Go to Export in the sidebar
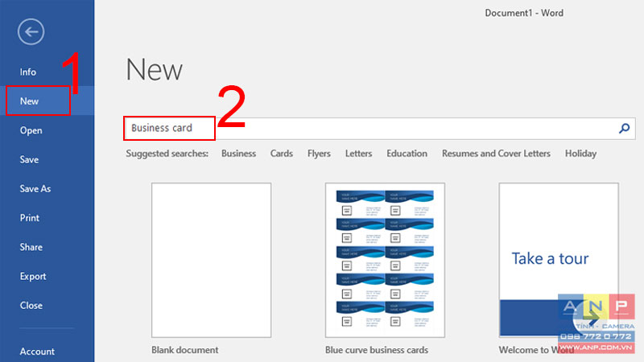The image size is (644, 362). (x=33, y=276)
